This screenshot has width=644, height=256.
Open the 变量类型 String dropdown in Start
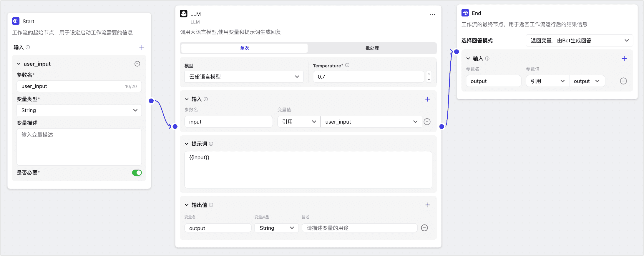tap(79, 110)
